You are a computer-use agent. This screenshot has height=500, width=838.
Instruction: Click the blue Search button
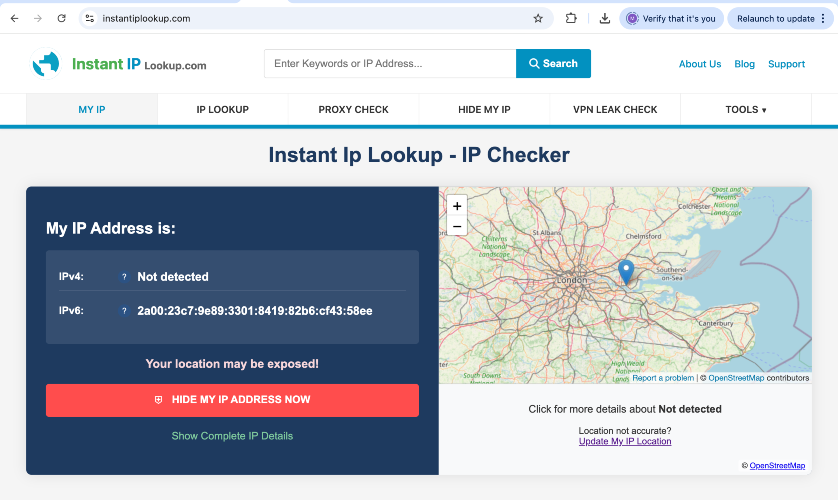point(553,64)
